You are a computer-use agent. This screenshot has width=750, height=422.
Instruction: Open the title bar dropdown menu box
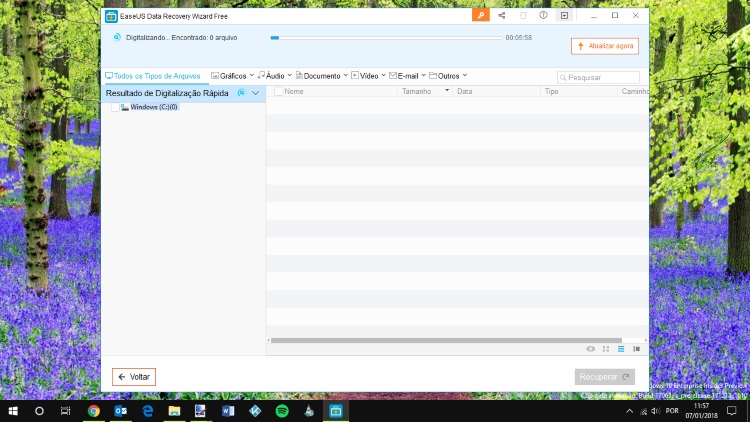coord(564,16)
